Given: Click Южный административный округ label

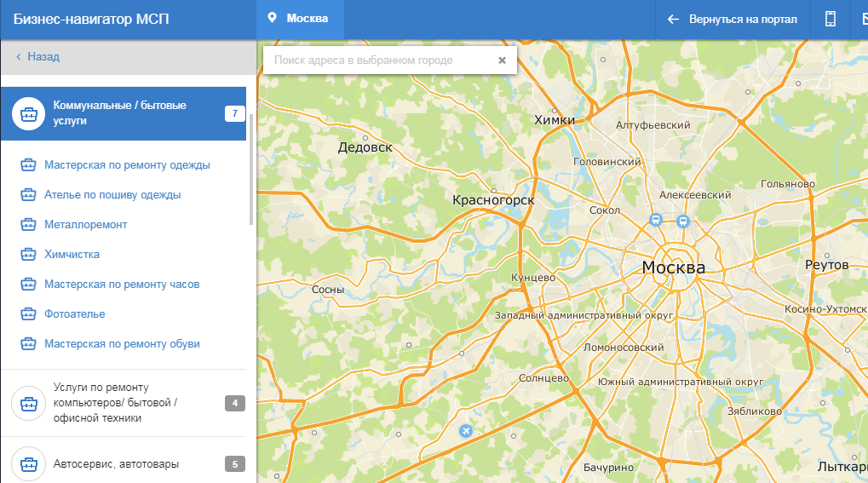Looking at the screenshot, I should point(681,382).
